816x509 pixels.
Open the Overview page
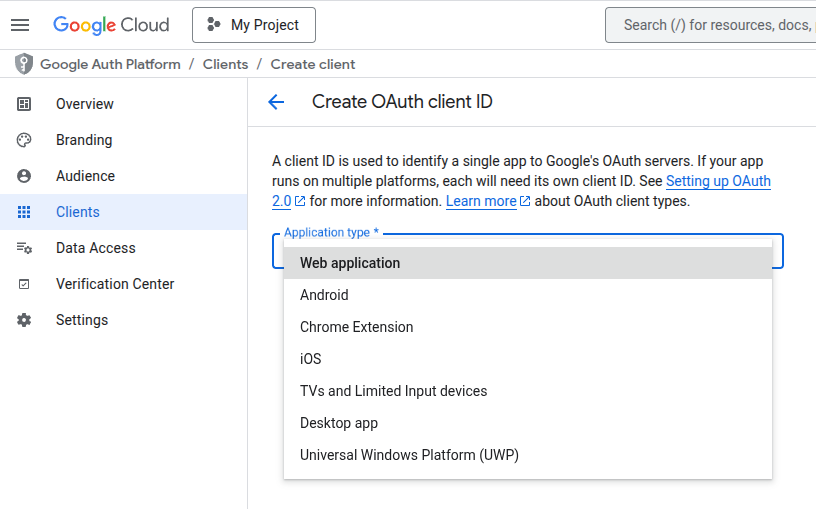pos(123,104)
